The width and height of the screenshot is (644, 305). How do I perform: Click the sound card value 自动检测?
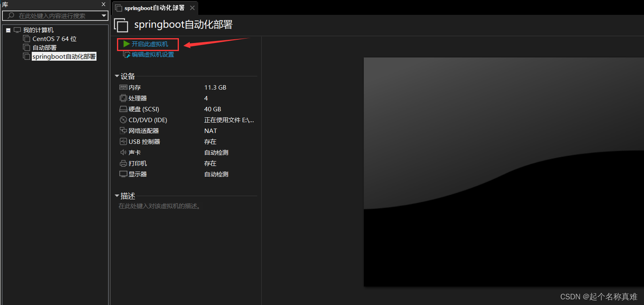pyautogui.click(x=216, y=152)
